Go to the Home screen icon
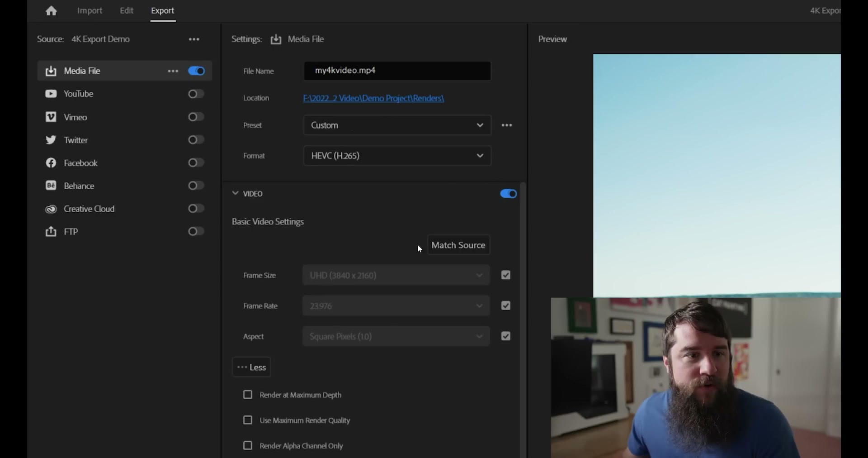868x458 pixels. pyautogui.click(x=52, y=10)
